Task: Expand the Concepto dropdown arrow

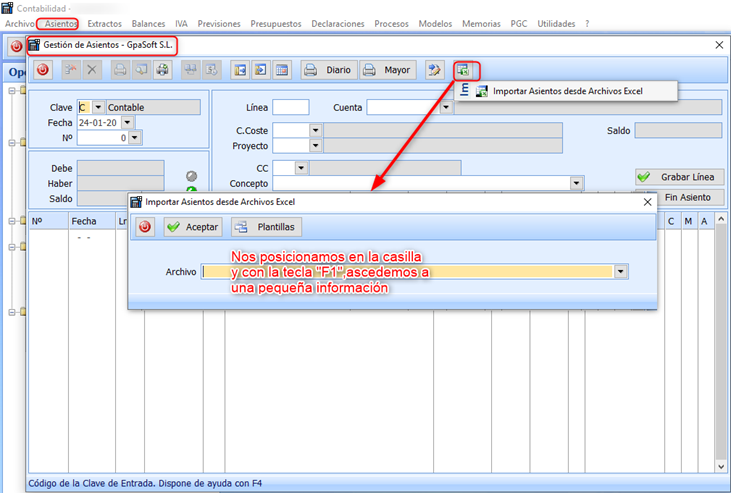Action: tap(577, 183)
